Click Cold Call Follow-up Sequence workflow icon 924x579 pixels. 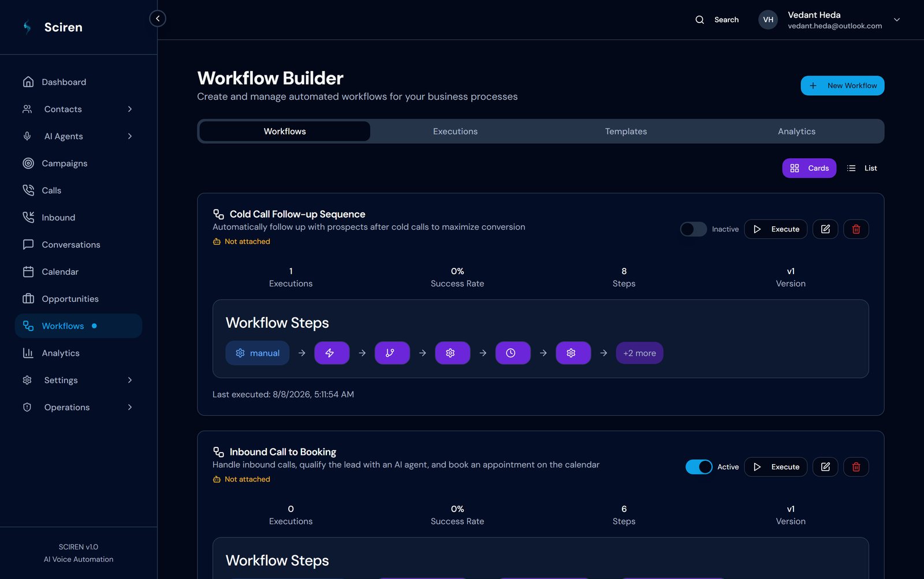click(218, 214)
